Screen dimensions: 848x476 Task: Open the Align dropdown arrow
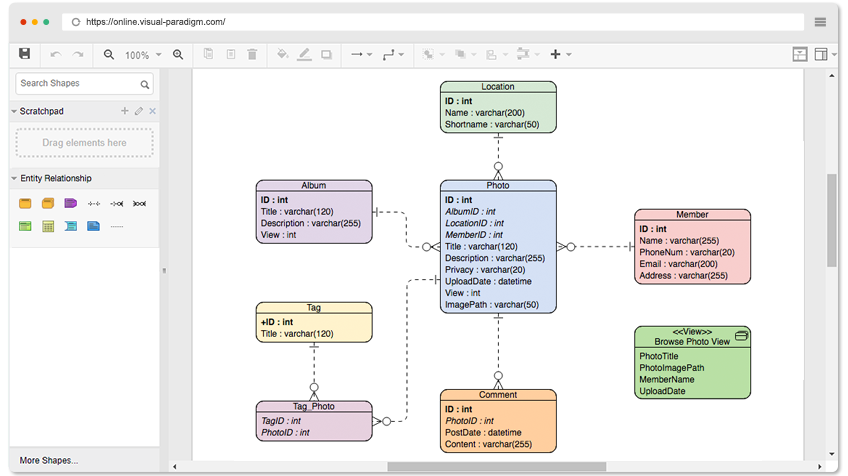click(505, 55)
